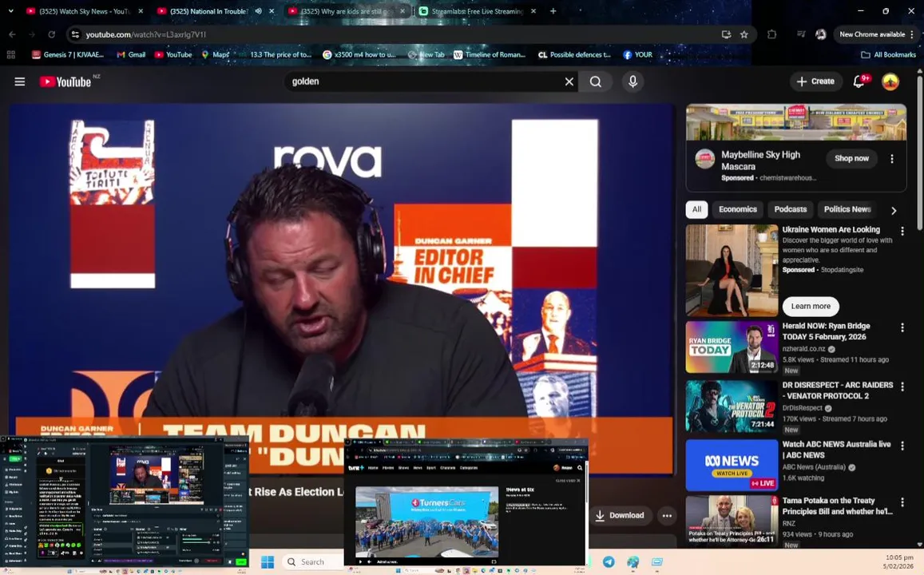This screenshot has width=924, height=575.
Task: Open options for Ukraine Women ad
Action: [x=902, y=231]
